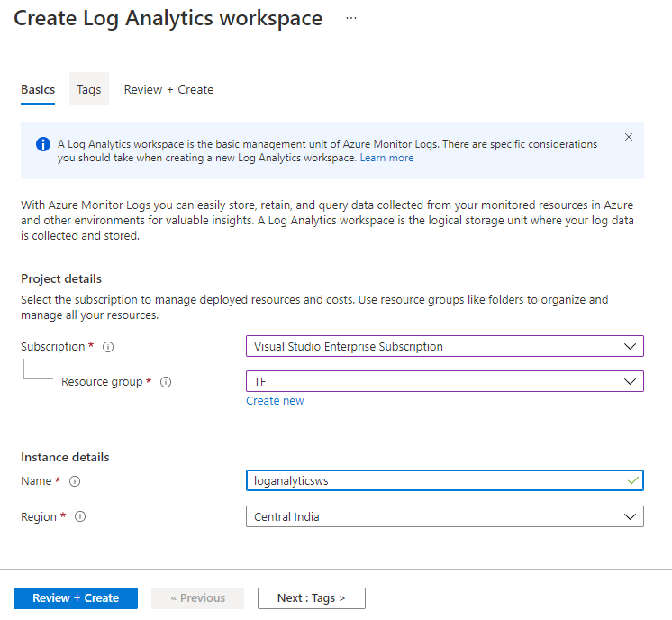Click the Project details heading
This screenshot has height=620, width=672.
point(61,278)
